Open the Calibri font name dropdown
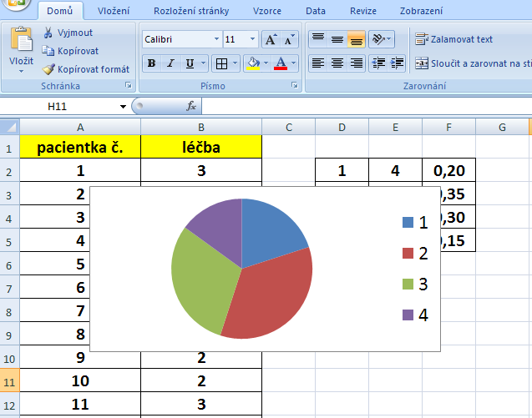Screen dimensions: 532x418 tap(216, 39)
